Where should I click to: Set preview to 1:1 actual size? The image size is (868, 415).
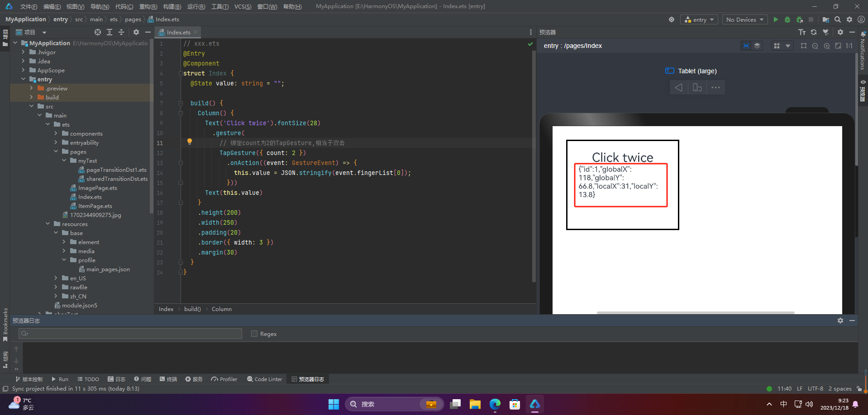tap(849, 46)
